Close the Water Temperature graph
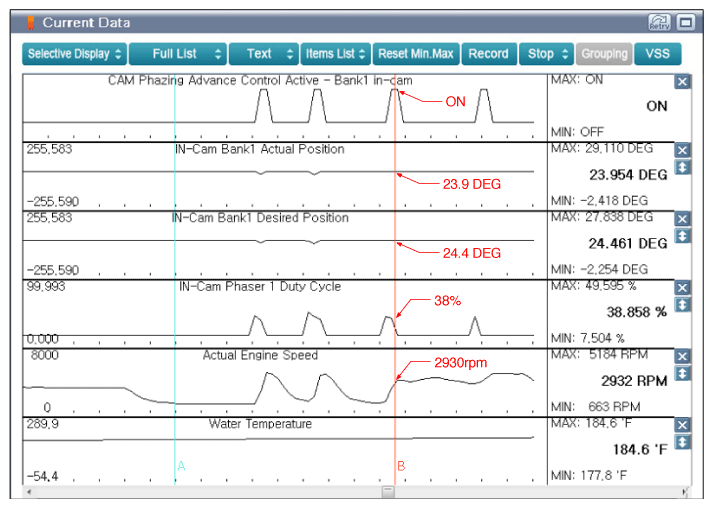 (x=682, y=425)
